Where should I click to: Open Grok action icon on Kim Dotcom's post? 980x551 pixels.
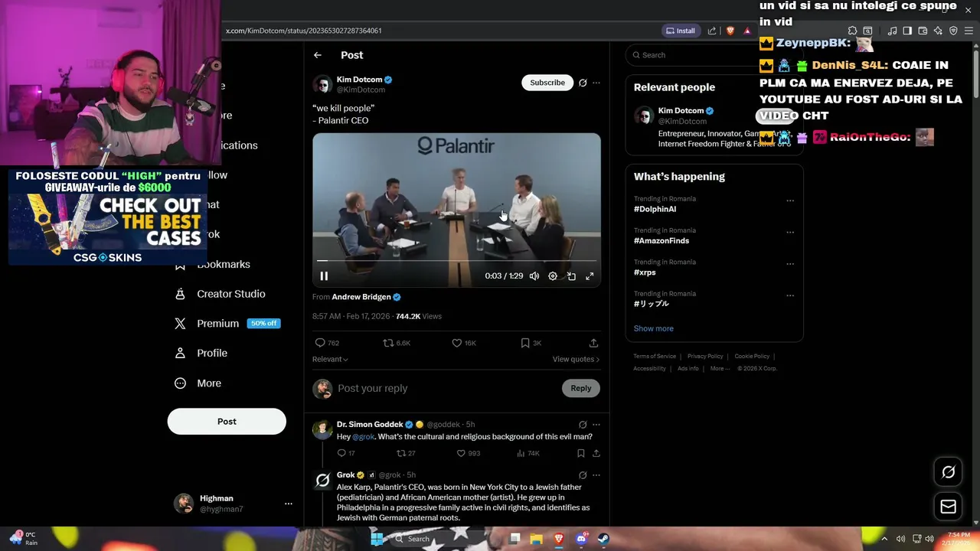pos(583,83)
